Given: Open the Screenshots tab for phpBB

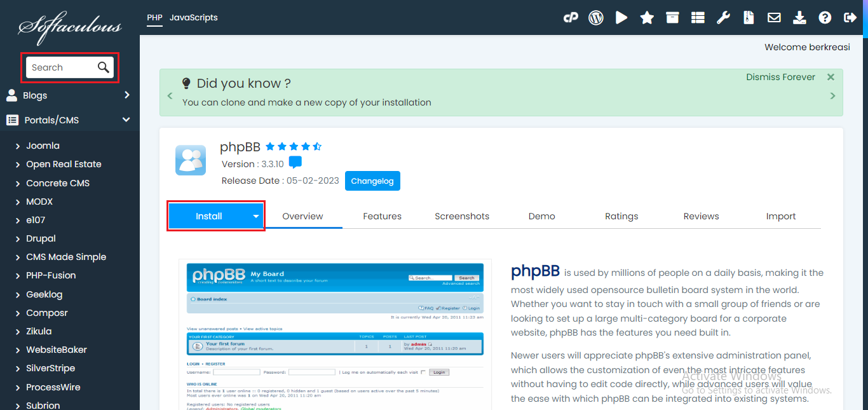Looking at the screenshot, I should (461, 215).
